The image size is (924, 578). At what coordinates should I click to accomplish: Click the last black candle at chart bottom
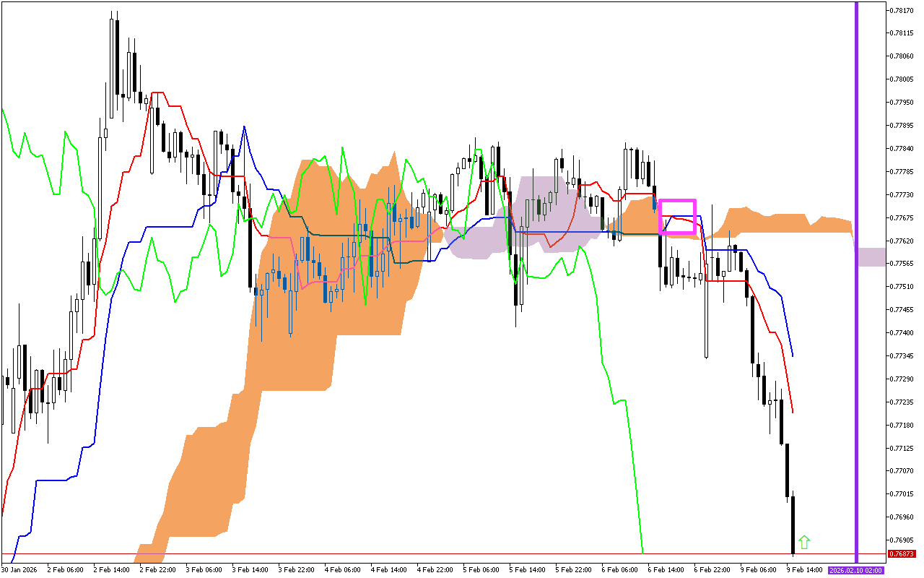(x=793, y=524)
